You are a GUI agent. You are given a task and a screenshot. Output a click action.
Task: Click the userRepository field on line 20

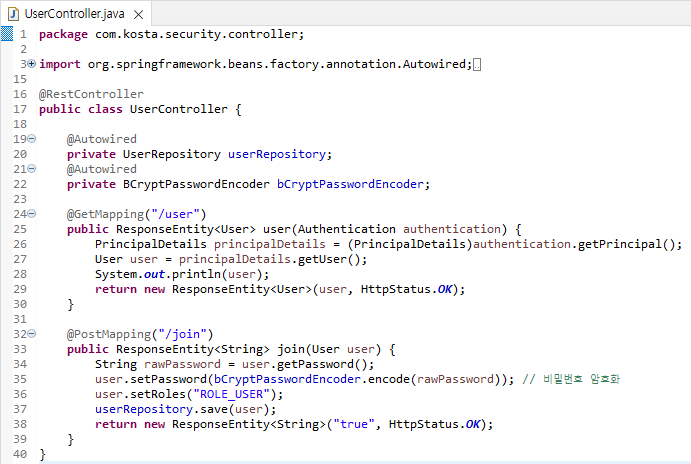point(277,154)
